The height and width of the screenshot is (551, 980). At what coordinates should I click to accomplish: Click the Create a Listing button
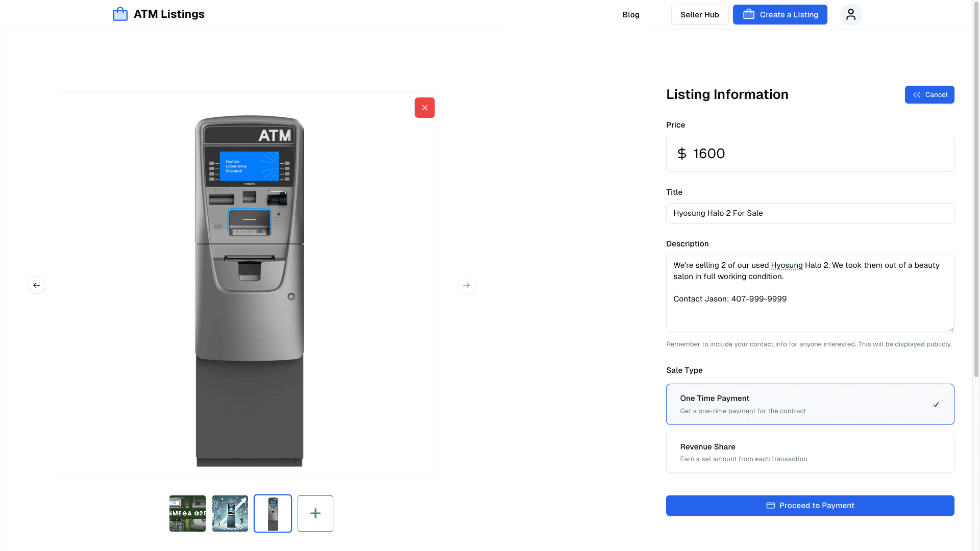click(780, 15)
